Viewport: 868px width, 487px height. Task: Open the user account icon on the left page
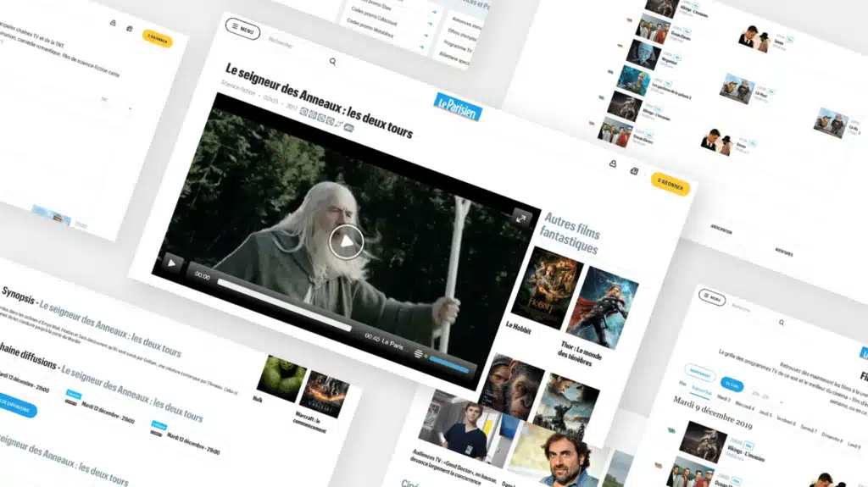[x=113, y=23]
